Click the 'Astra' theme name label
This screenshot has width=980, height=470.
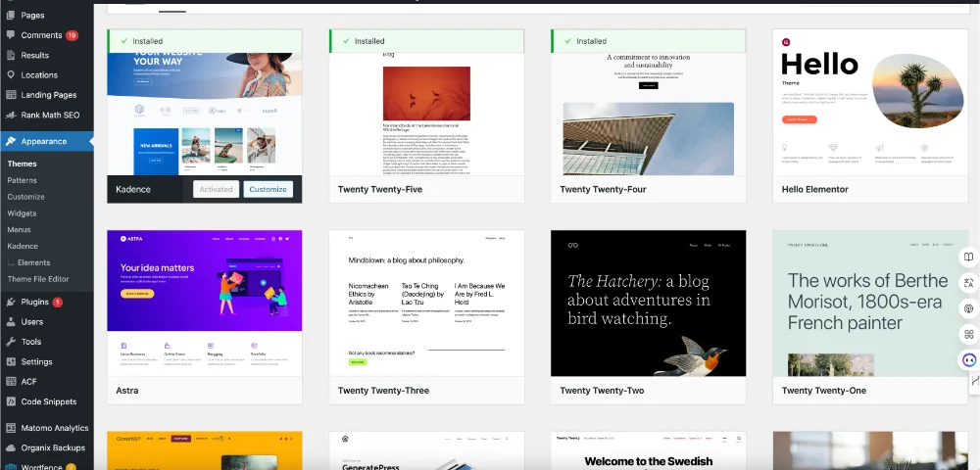[x=126, y=390]
